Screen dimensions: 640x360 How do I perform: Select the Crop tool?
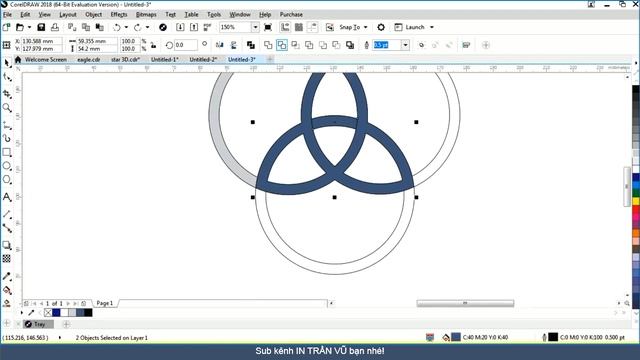point(7,94)
